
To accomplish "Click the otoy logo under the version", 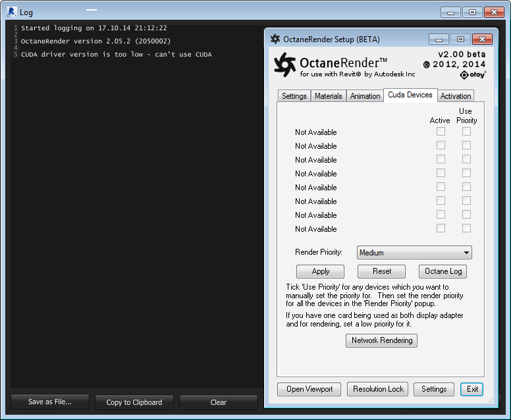I will [473, 75].
